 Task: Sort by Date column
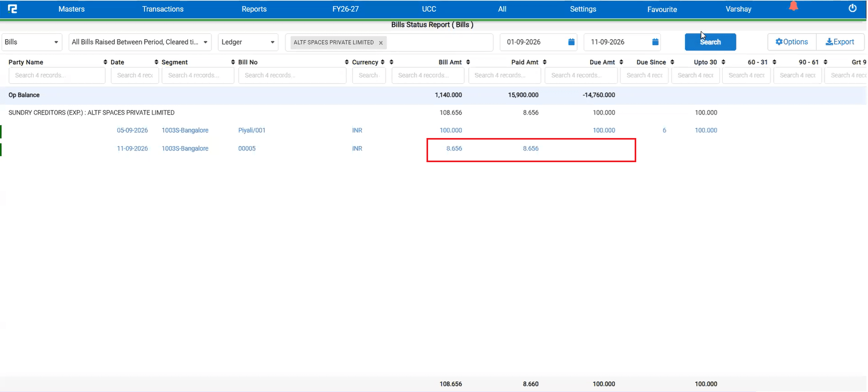pos(156,62)
